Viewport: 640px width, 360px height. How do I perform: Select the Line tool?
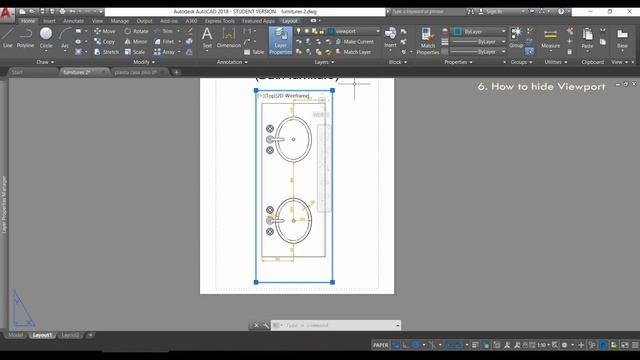(x=7, y=38)
